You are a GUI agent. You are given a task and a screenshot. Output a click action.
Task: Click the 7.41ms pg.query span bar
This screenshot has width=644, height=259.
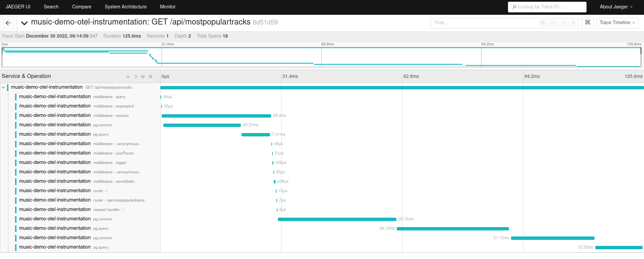click(x=256, y=135)
